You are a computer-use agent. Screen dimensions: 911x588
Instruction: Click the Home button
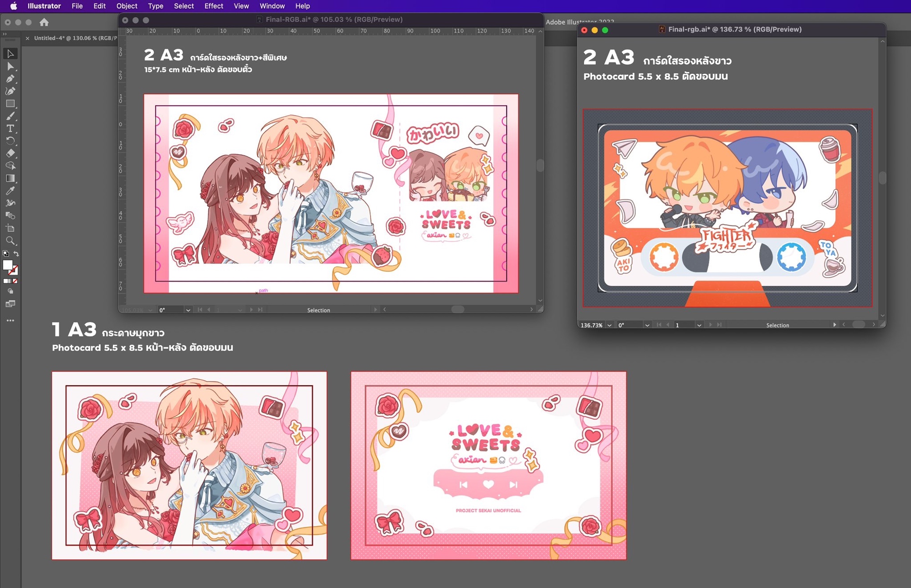tap(44, 22)
